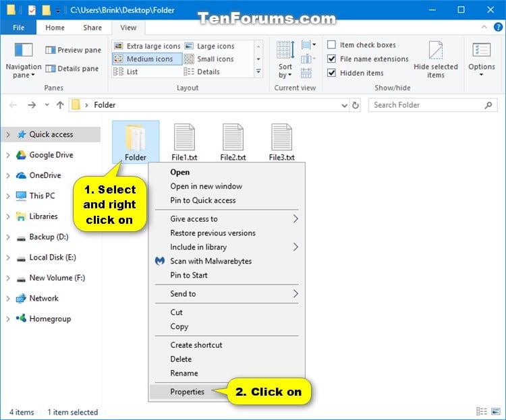Open the Group by button
The width and height of the screenshot is (506, 420).
tap(308, 44)
